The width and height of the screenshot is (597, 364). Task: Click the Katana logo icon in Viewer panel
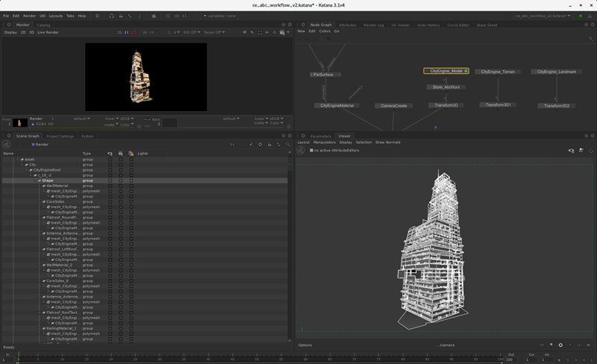[x=301, y=150]
